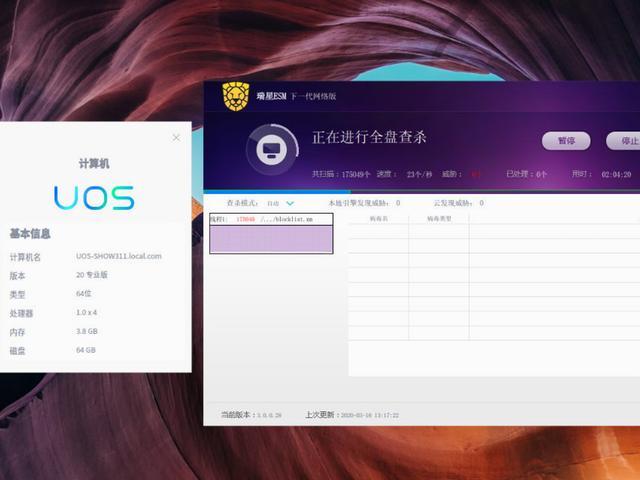The height and width of the screenshot is (480, 640).
Task: Pause the scan with the 暂停 button
Action: (x=566, y=141)
